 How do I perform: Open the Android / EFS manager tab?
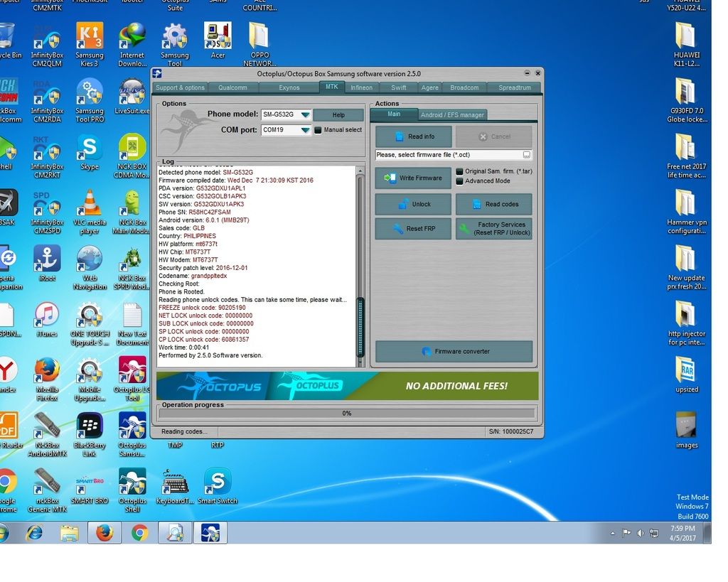[x=452, y=114]
